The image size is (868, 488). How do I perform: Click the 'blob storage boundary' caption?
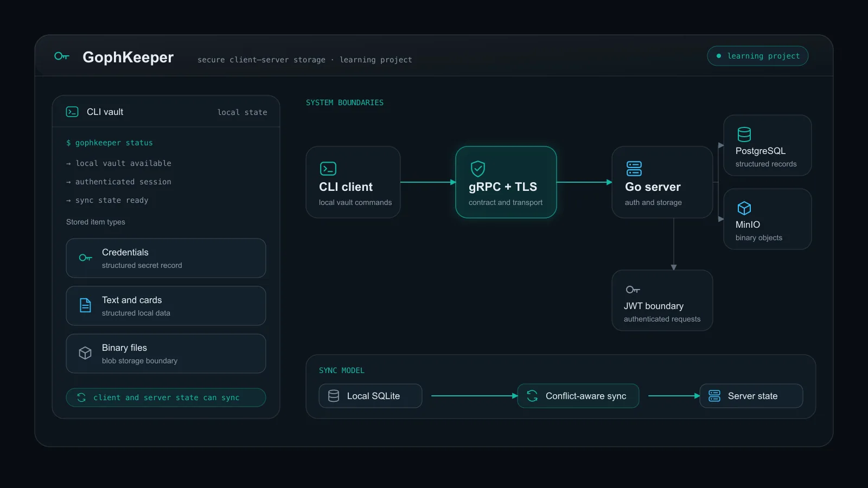click(139, 361)
